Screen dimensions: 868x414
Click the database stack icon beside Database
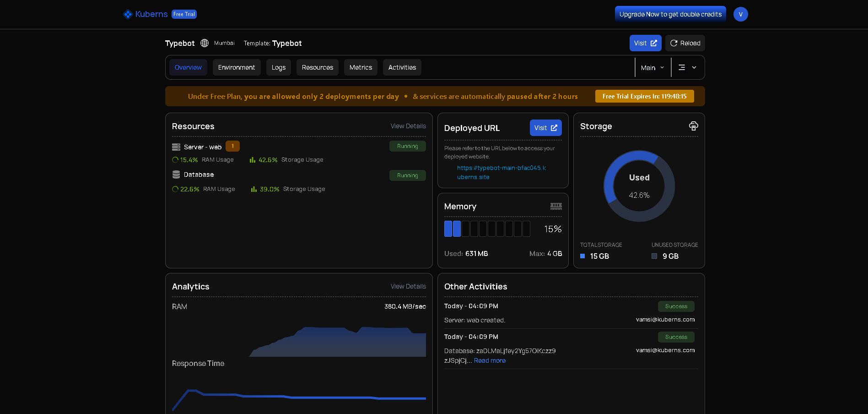(x=176, y=174)
